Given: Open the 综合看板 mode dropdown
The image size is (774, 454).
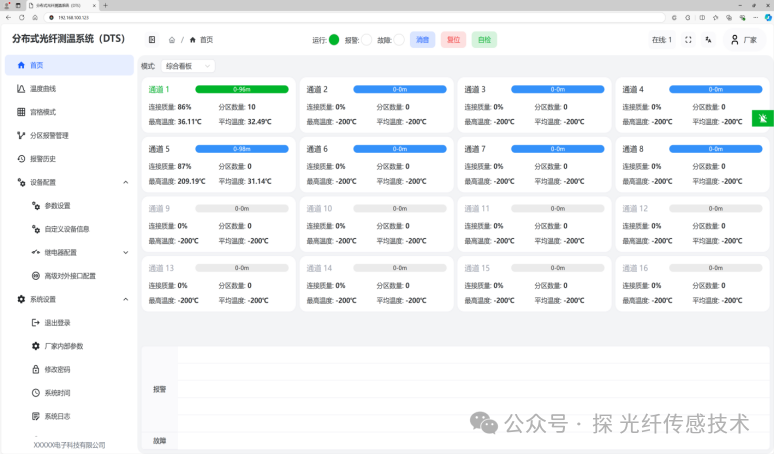Looking at the screenshot, I should [188, 66].
